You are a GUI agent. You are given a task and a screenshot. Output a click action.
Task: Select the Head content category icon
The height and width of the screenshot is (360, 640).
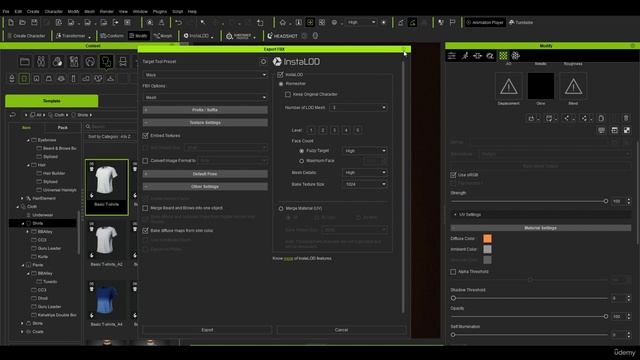tap(90, 62)
